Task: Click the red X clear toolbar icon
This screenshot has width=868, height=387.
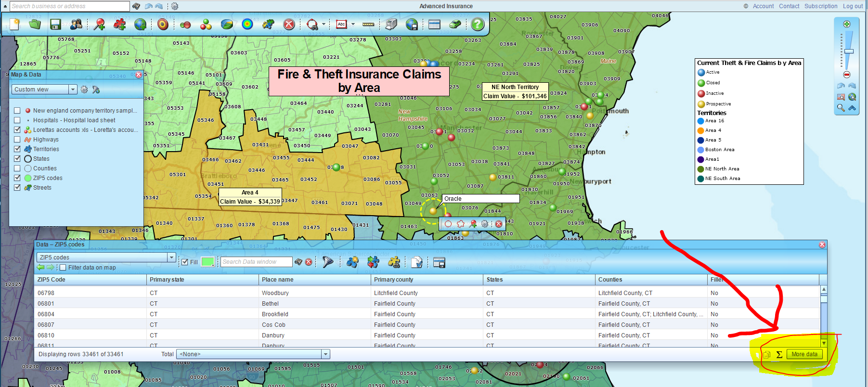Action: (x=289, y=24)
